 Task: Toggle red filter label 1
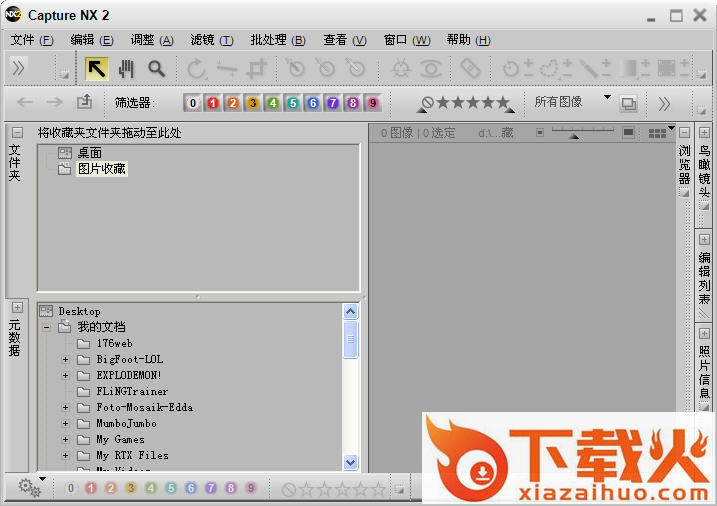pyautogui.click(x=213, y=103)
